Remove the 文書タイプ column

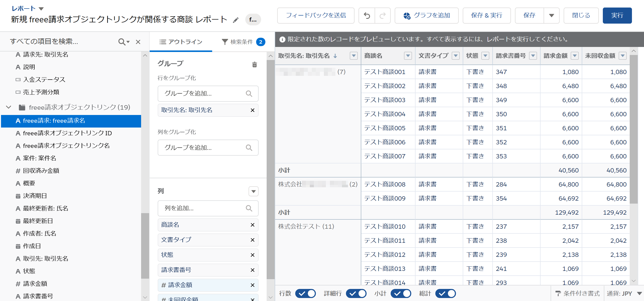coord(253,240)
